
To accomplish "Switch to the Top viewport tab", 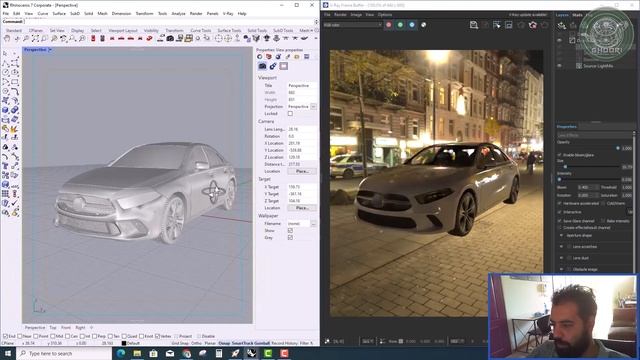I will [53, 327].
